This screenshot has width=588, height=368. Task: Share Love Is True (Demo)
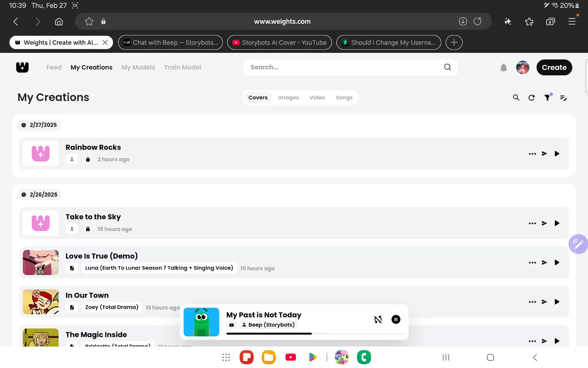[x=544, y=263]
